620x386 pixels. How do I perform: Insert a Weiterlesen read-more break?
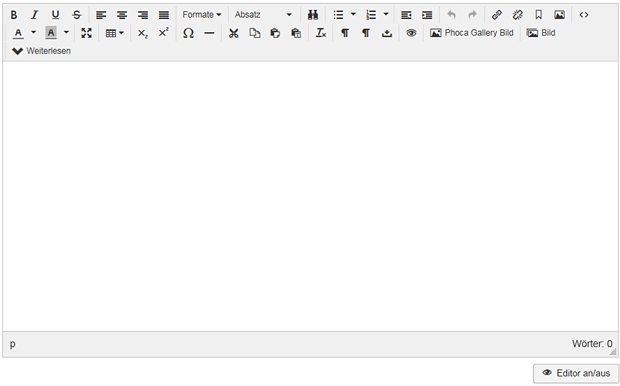42,51
